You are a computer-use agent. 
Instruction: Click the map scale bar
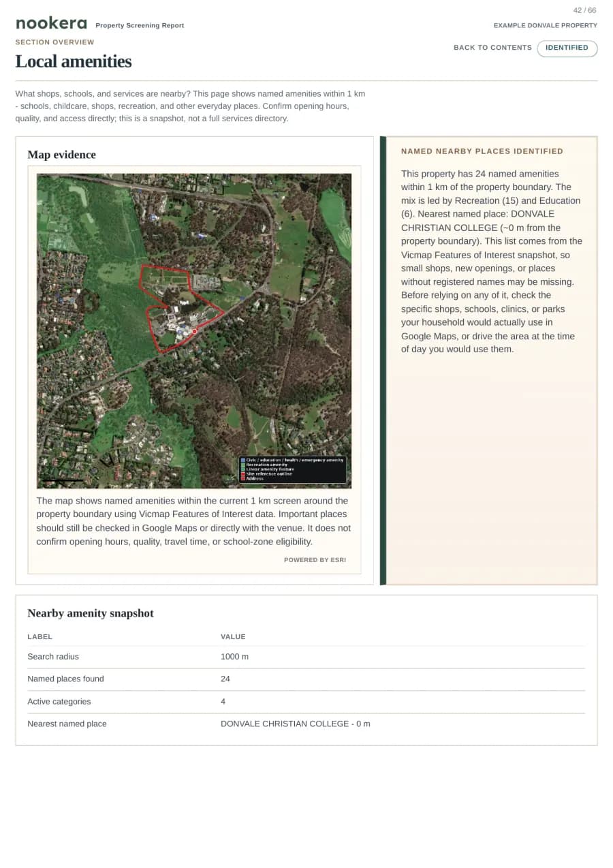62,480
